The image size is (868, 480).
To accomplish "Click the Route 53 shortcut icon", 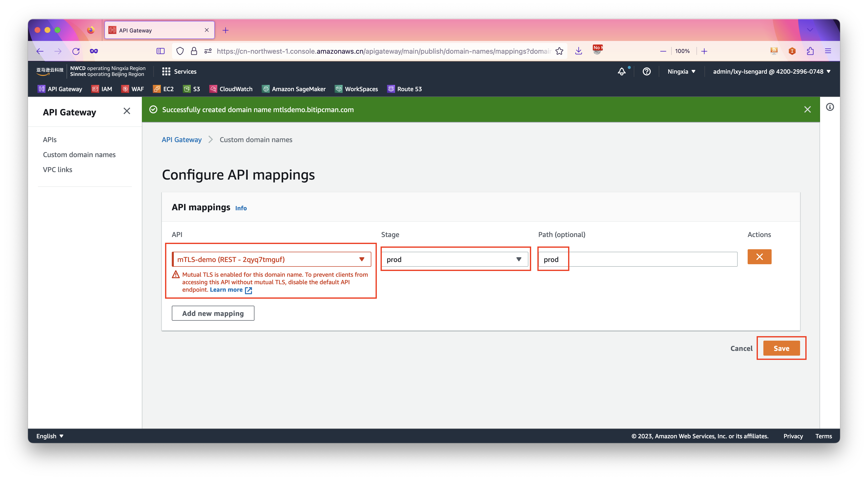I will coord(391,89).
